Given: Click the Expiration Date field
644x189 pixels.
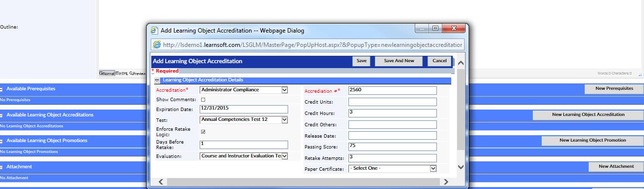Looking at the screenshot, I should click(x=244, y=109).
